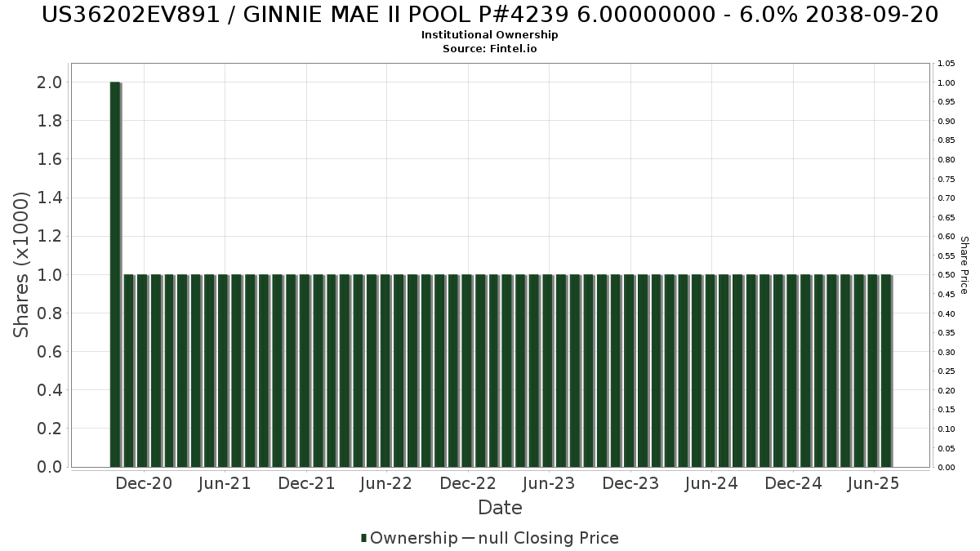The height and width of the screenshot is (551, 980).
Task: Click the 'Dec-22' x-axis label
Action: (x=468, y=483)
